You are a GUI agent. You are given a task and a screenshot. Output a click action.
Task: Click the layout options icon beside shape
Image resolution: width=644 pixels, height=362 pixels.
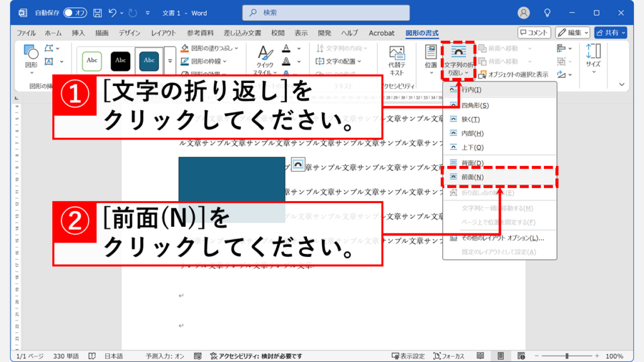[x=297, y=164]
